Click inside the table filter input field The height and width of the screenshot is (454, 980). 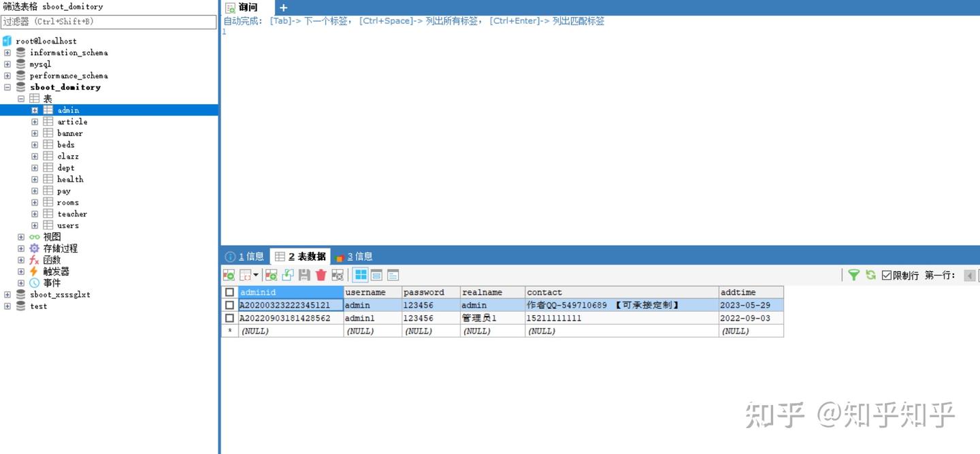(x=109, y=22)
